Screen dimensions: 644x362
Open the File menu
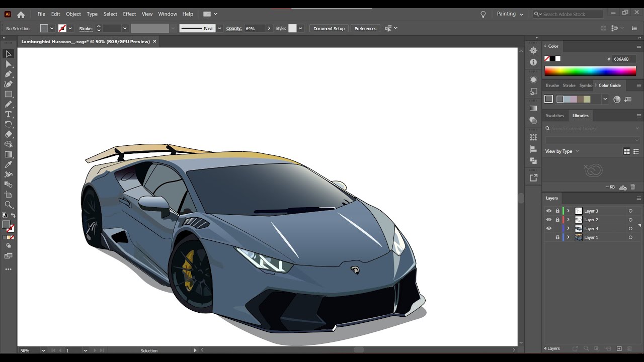[x=41, y=14]
